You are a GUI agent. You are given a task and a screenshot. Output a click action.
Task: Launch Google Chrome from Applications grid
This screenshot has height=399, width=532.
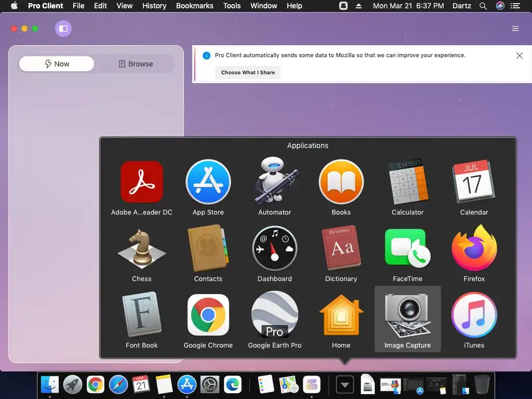coord(208,315)
